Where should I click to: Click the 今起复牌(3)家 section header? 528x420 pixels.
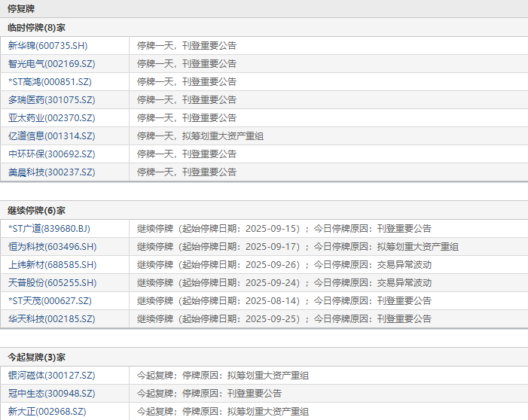tap(36, 357)
